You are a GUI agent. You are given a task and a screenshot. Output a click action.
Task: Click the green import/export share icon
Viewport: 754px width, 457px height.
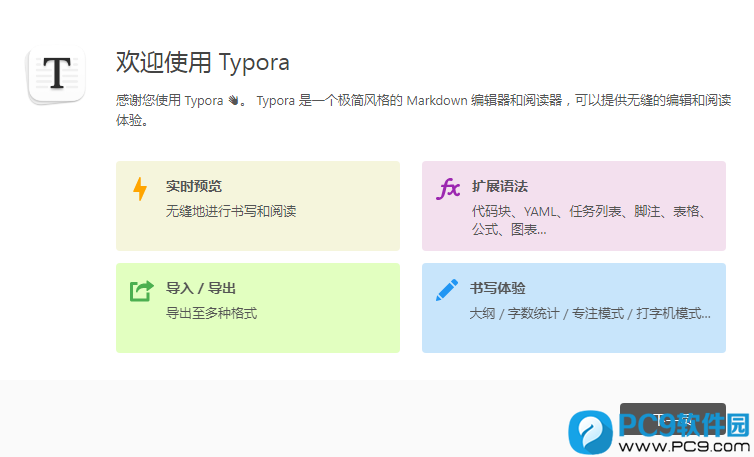coord(141,291)
